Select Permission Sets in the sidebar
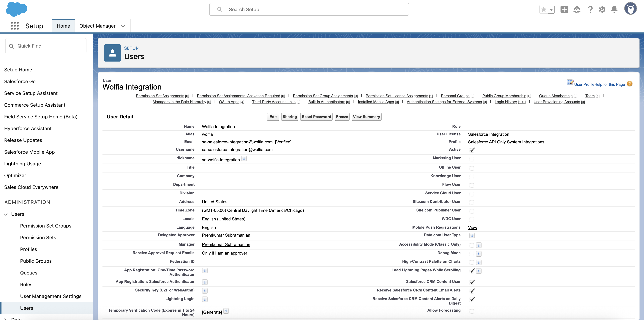This screenshot has width=644, height=320. 38,237
